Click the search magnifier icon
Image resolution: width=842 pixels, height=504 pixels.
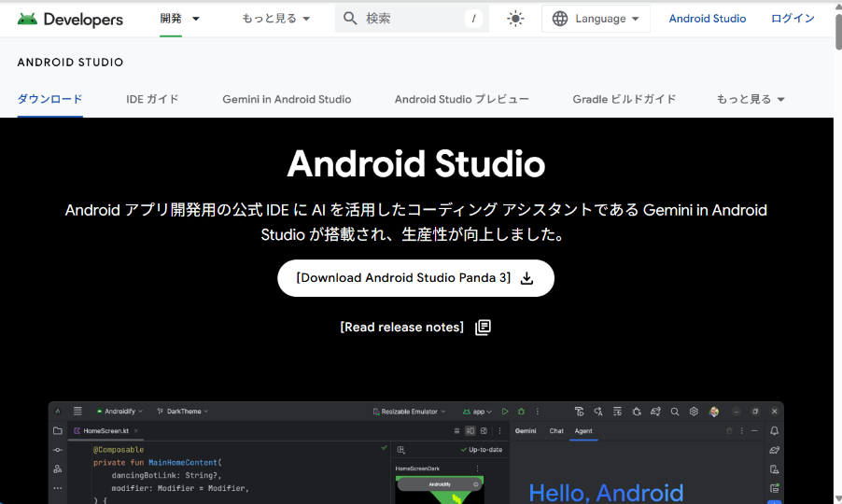351,19
